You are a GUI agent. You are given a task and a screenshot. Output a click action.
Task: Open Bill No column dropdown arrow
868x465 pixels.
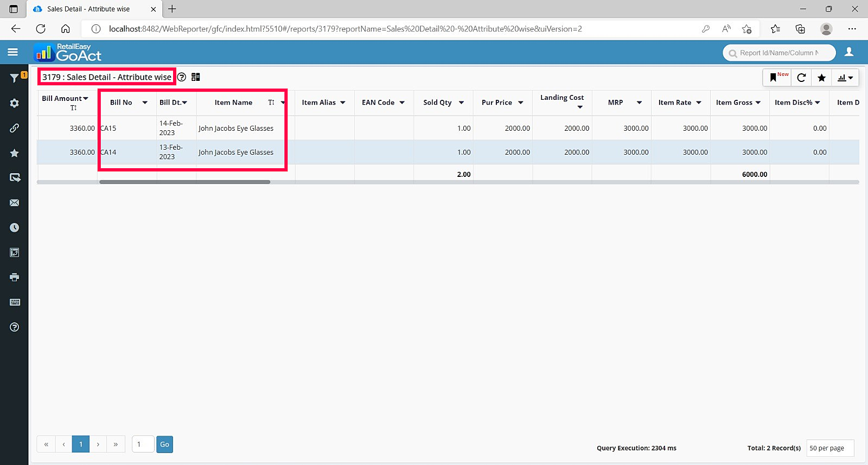click(x=145, y=103)
